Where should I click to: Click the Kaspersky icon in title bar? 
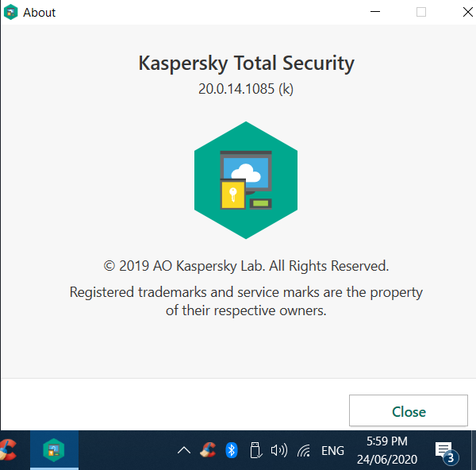point(11,13)
